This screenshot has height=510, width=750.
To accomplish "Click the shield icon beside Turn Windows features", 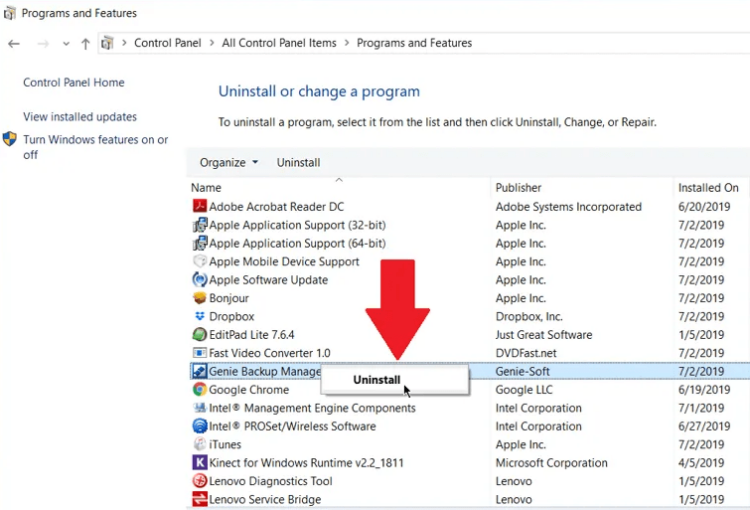I will click(10, 139).
